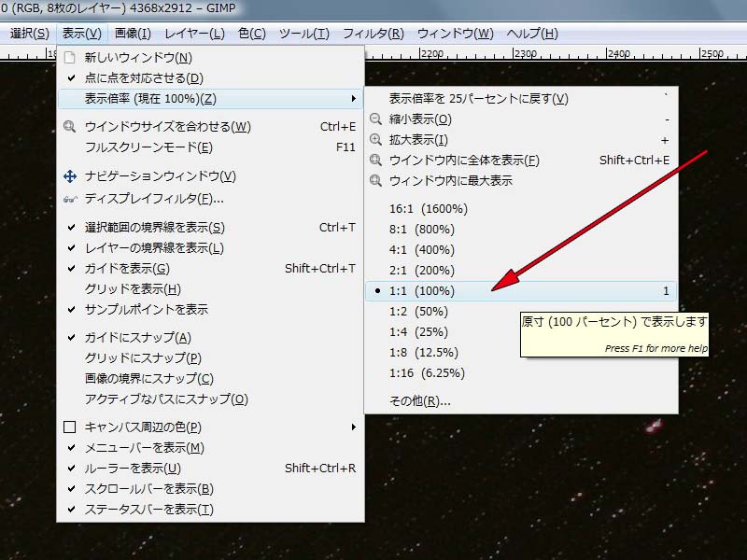Select 4:1 (400%) zoom level
The image size is (747, 560).
coord(521,249)
